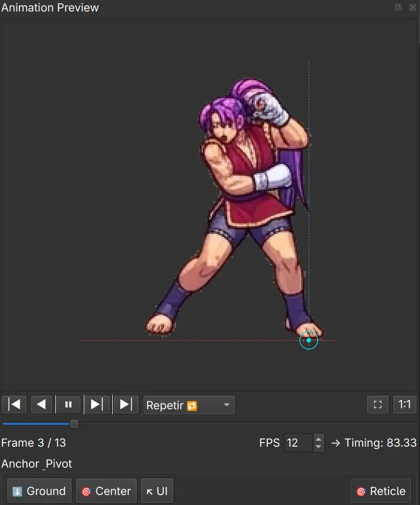Step back one frame with the left arrow
This screenshot has width=420, height=505.
(x=41, y=404)
